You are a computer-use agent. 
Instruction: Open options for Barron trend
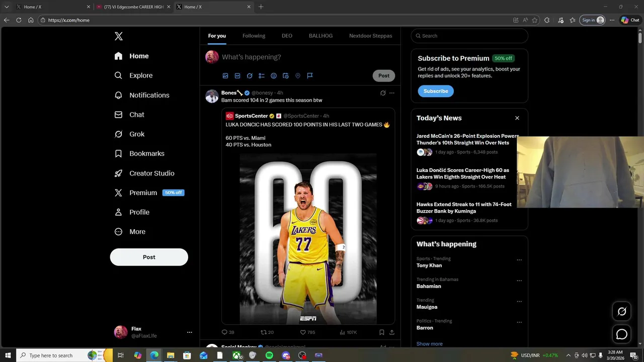(x=519, y=322)
